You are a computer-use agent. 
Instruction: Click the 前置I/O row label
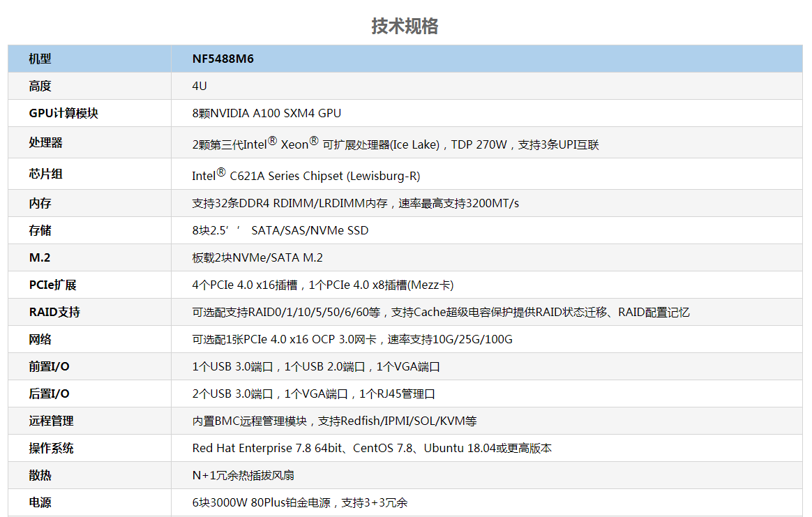click(x=49, y=367)
